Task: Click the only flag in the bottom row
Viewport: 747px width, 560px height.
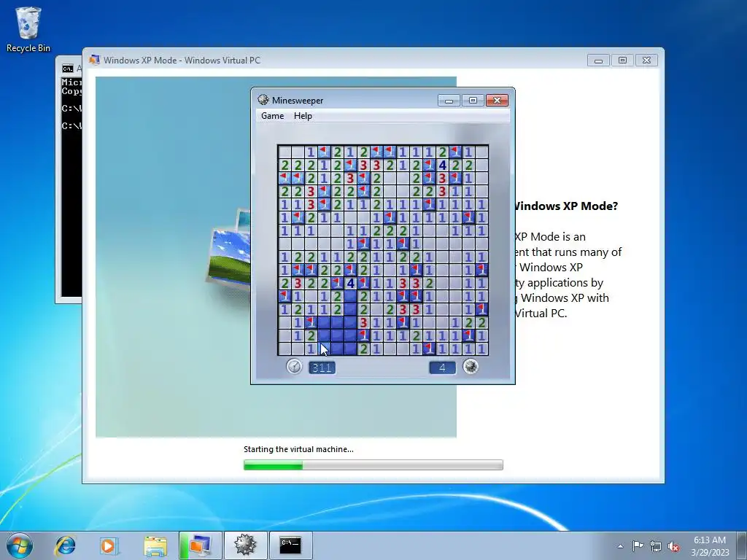Action: click(430, 349)
